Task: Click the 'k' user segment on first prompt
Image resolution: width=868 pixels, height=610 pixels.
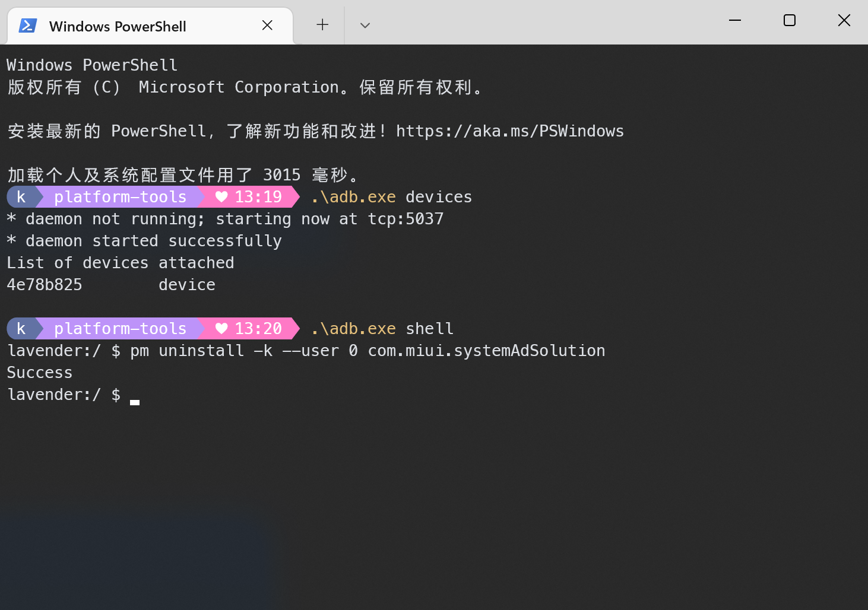Action: click(x=21, y=197)
